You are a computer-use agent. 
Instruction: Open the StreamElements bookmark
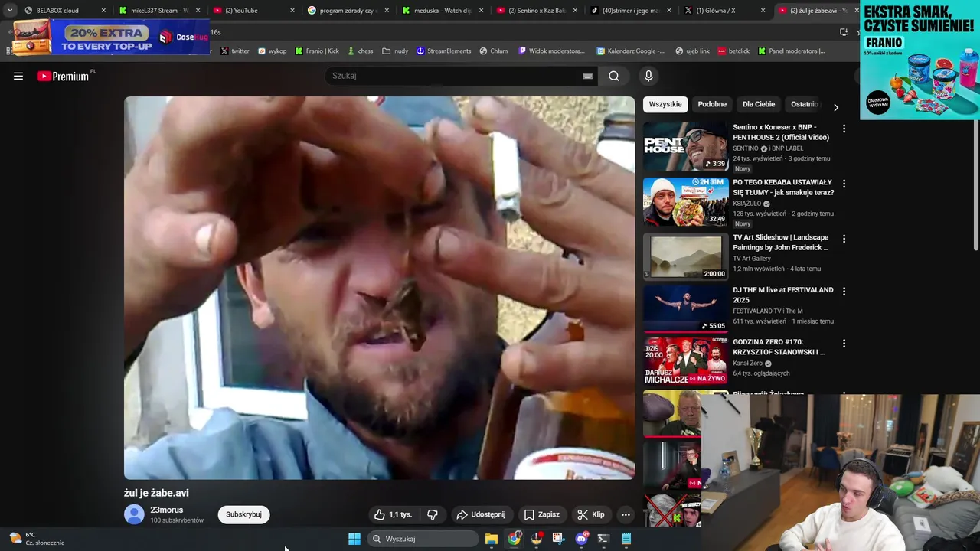point(443,51)
